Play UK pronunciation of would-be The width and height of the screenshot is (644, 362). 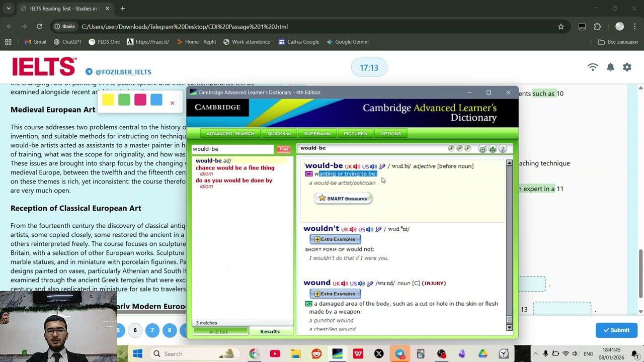click(x=356, y=166)
